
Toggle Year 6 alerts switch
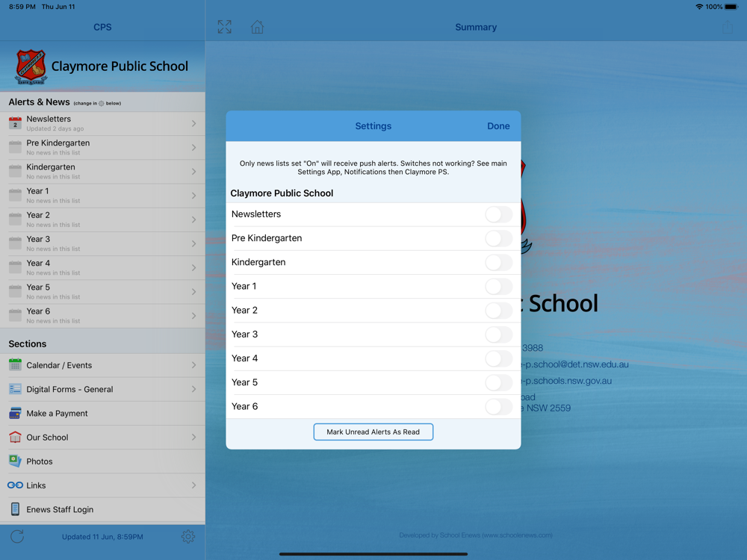[x=499, y=407]
